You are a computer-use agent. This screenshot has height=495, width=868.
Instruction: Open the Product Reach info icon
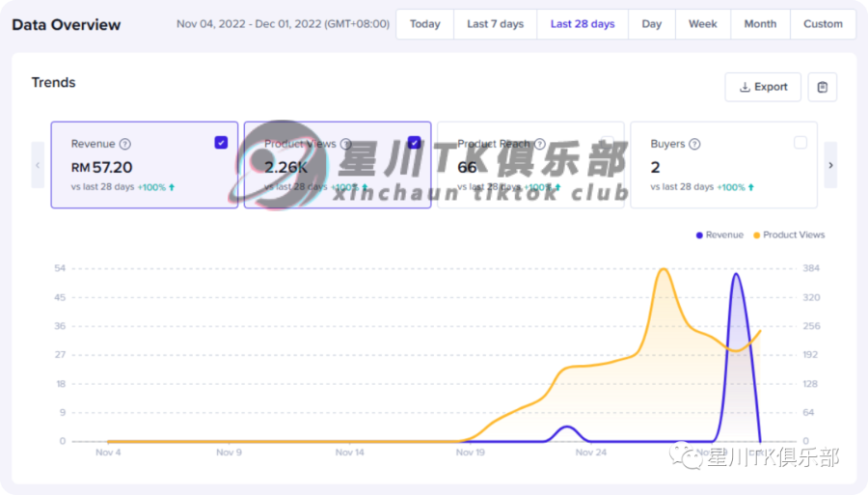coord(540,144)
